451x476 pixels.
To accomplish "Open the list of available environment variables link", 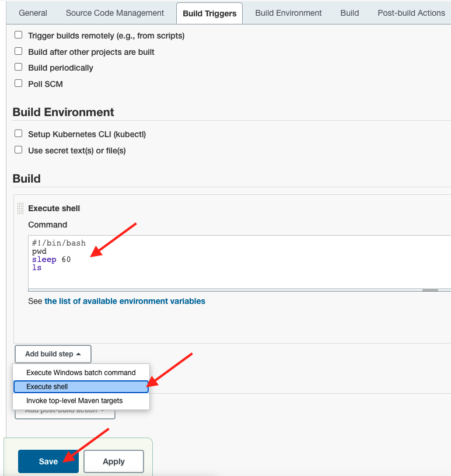I will [125, 301].
